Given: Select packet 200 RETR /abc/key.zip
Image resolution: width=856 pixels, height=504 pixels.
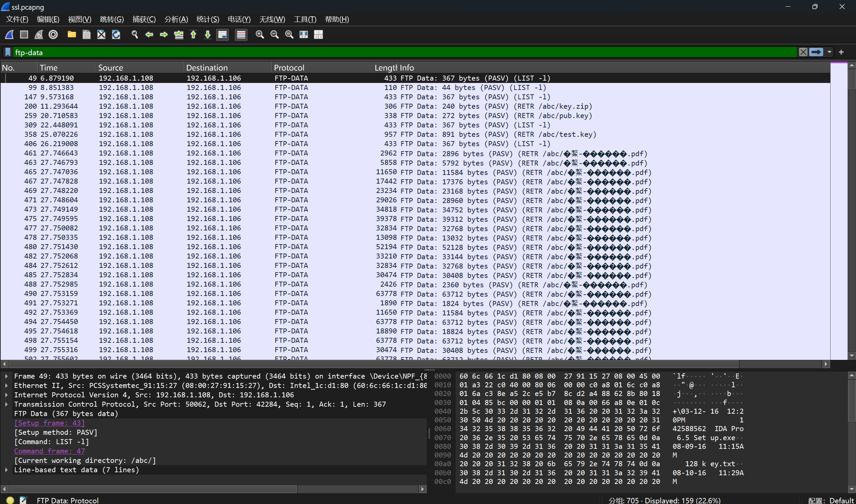Looking at the screenshot, I should 415,106.
